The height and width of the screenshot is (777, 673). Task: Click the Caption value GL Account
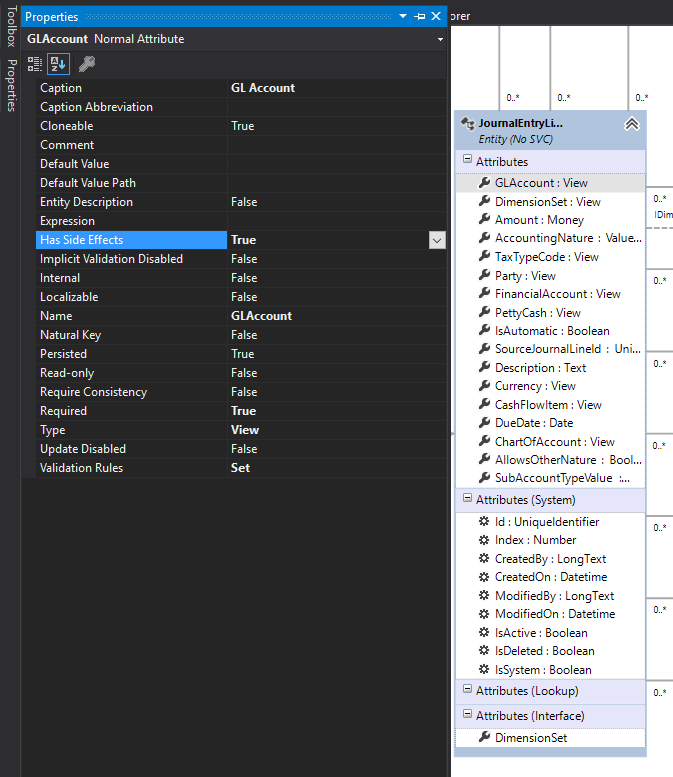point(263,88)
